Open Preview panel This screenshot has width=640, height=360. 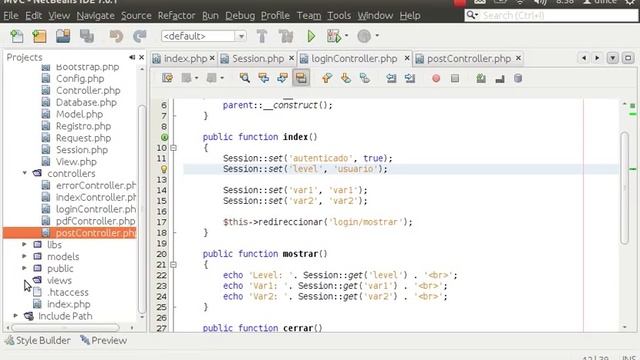tap(103, 340)
